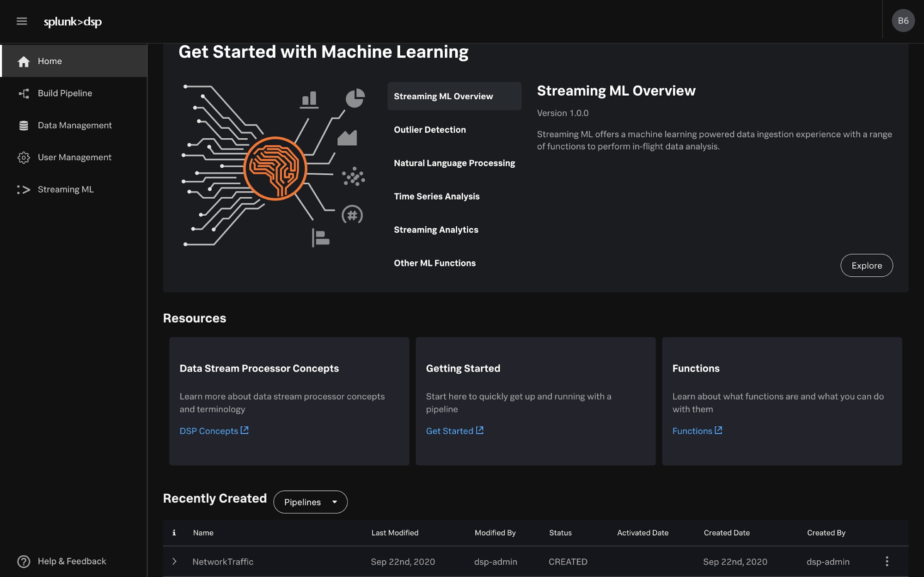The height and width of the screenshot is (577, 924).
Task: Click the brain machine learning illustration
Action: (x=275, y=166)
